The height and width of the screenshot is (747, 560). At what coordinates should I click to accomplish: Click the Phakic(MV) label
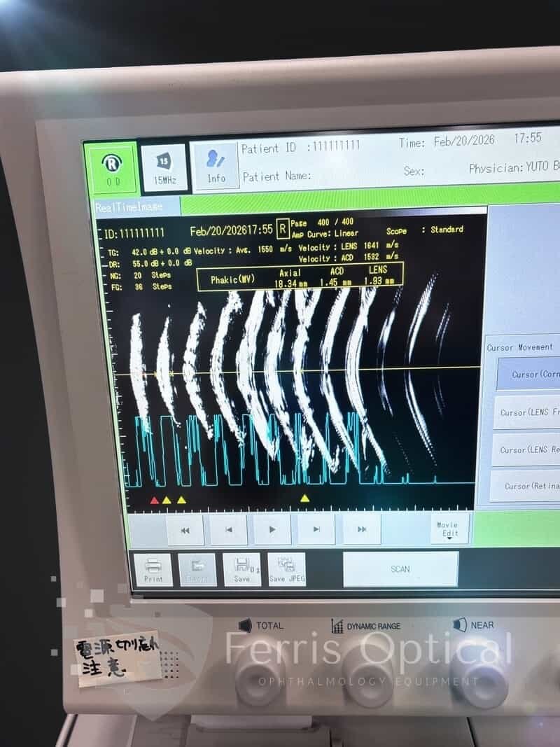click(x=233, y=279)
